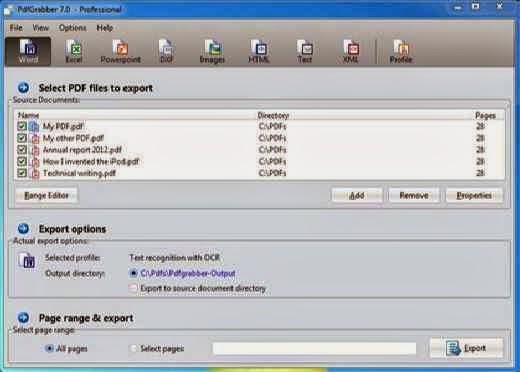The width and height of the screenshot is (520, 372).
Task: Sort the list by the Directory column header
Action: [x=273, y=115]
